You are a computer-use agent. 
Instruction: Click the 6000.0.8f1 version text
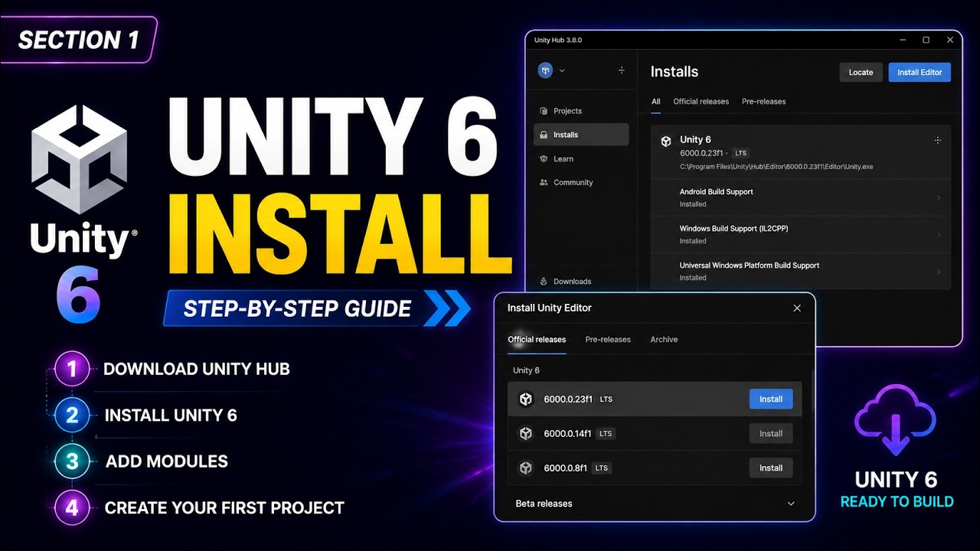565,468
